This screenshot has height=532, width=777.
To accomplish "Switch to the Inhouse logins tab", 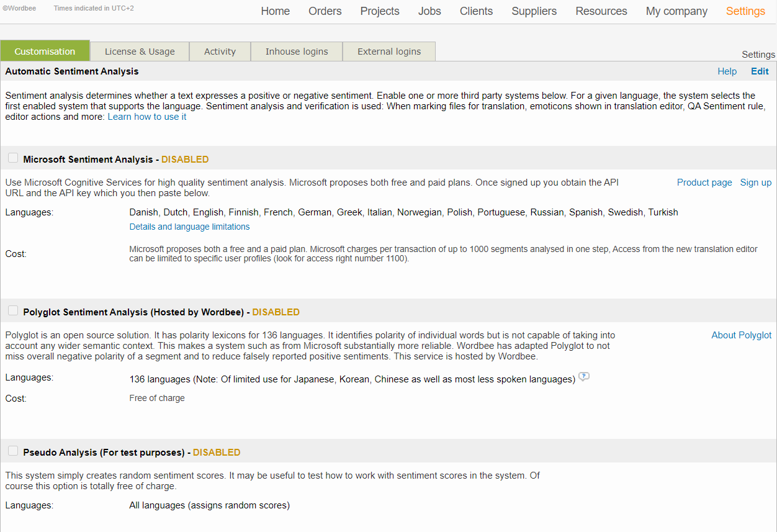I will point(296,52).
